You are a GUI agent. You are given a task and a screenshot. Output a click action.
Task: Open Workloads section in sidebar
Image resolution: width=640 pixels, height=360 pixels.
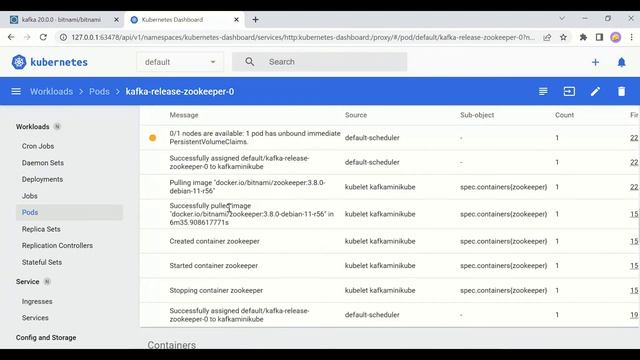(33, 127)
